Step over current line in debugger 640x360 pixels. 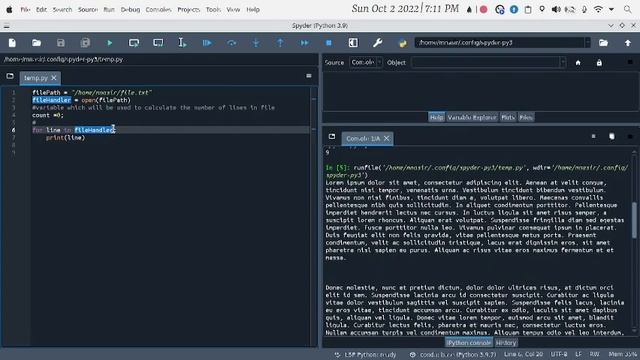(x=231, y=43)
